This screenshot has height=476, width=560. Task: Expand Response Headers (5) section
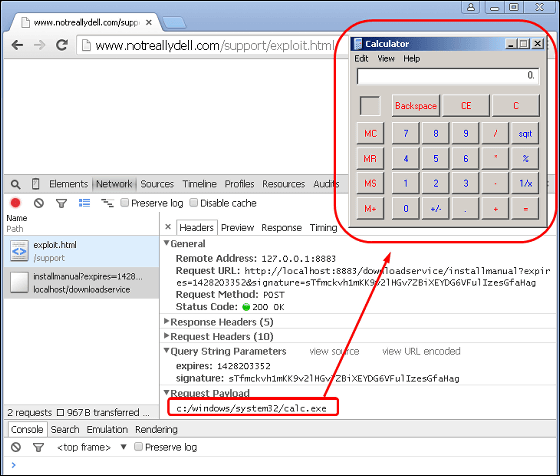(x=166, y=321)
